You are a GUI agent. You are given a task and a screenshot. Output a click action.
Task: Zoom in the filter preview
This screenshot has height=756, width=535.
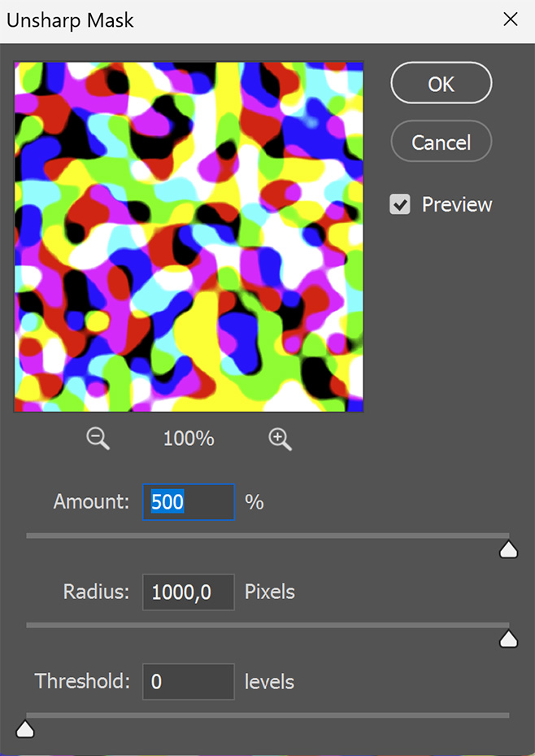281,439
